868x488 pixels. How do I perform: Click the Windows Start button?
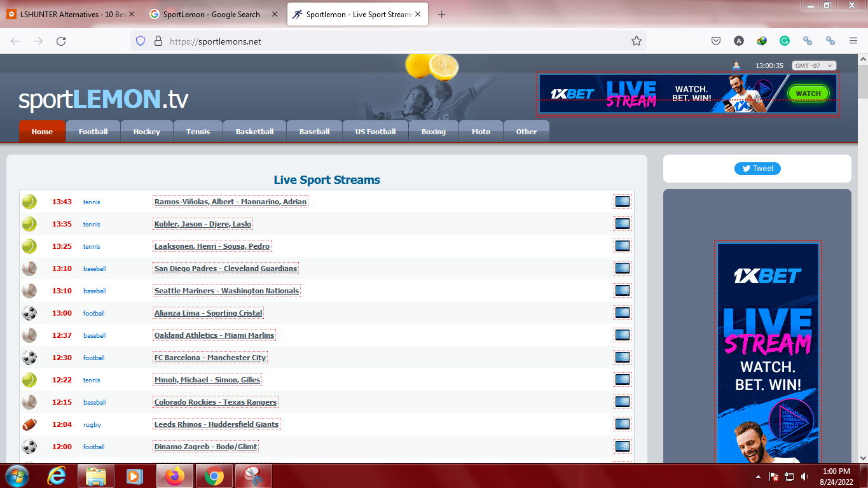17,476
